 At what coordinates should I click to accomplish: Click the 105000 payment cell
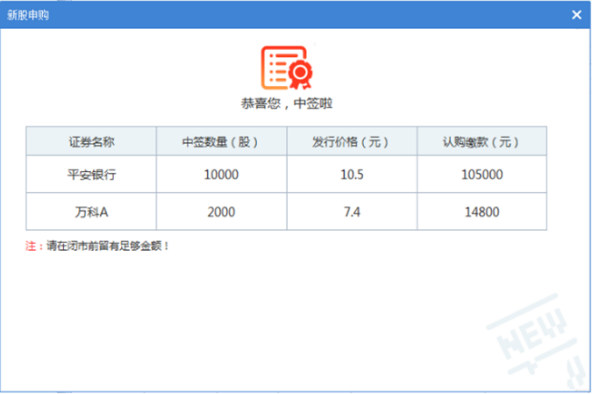482,174
